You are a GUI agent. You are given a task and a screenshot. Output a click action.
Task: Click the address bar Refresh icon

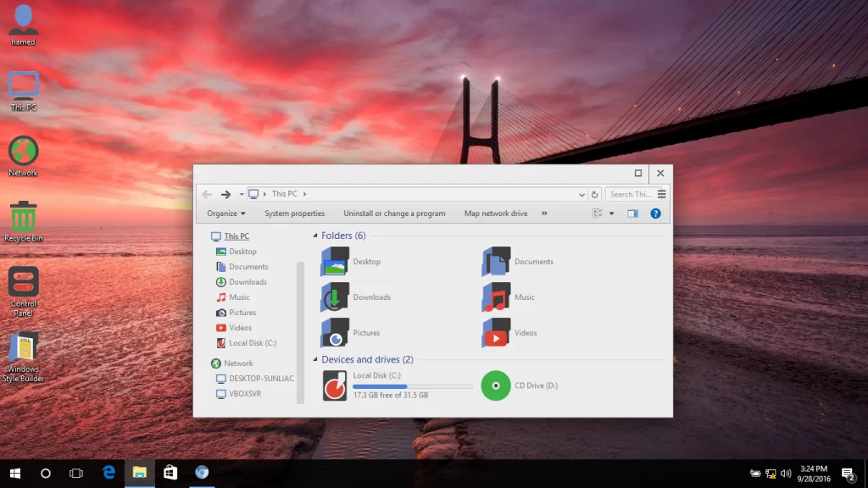click(595, 194)
